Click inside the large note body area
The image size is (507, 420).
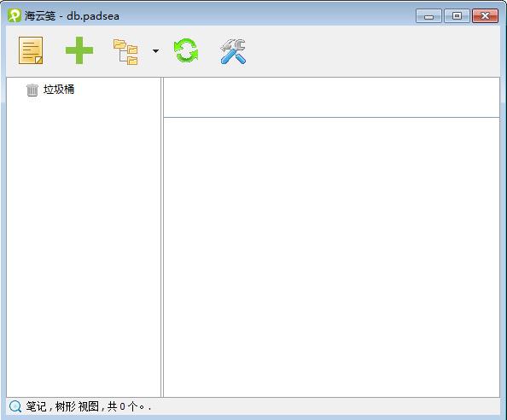[x=331, y=257]
